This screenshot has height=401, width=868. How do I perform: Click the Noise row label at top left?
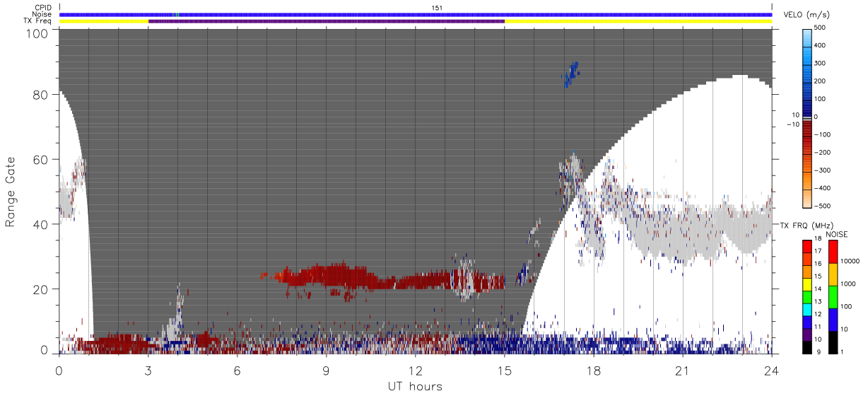coord(42,14)
